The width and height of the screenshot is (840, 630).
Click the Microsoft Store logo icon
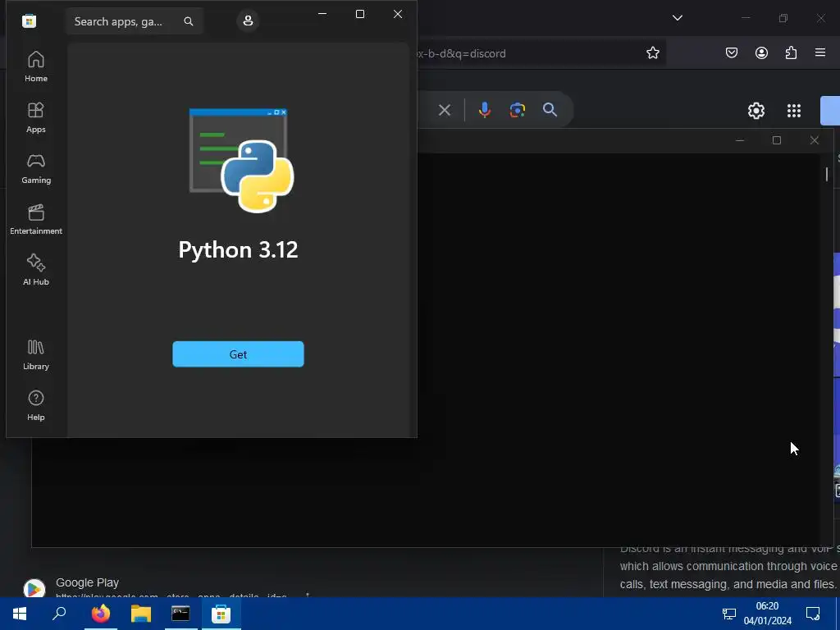tap(29, 21)
